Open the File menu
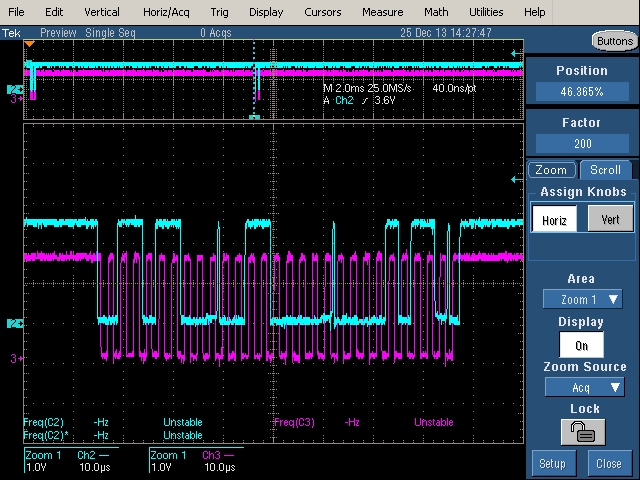The height and width of the screenshot is (480, 640). pos(16,12)
